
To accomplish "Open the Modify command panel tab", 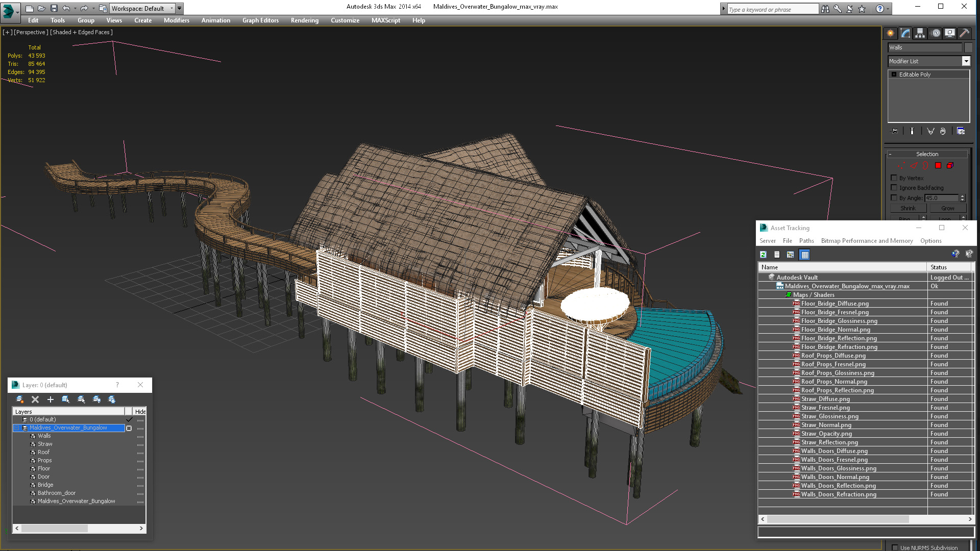I will click(905, 33).
